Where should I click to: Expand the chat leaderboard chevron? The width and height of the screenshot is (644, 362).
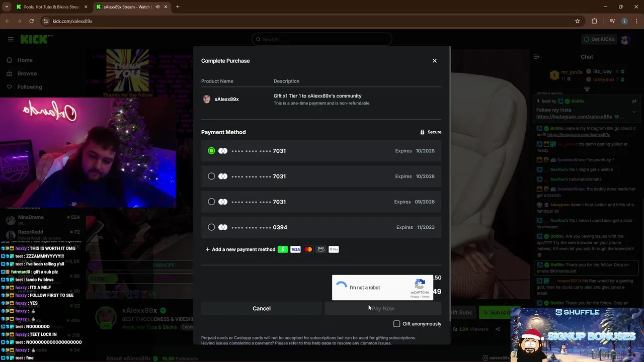point(587,89)
